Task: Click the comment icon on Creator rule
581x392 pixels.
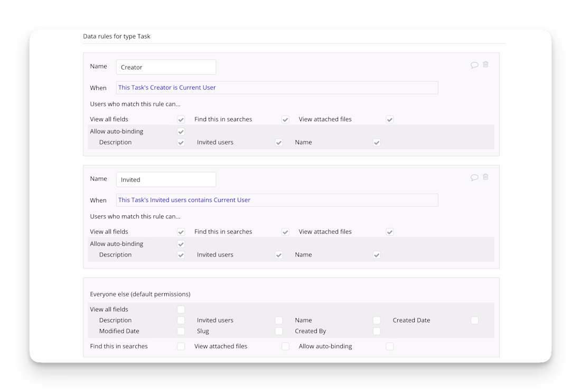Action: coord(474,65)
